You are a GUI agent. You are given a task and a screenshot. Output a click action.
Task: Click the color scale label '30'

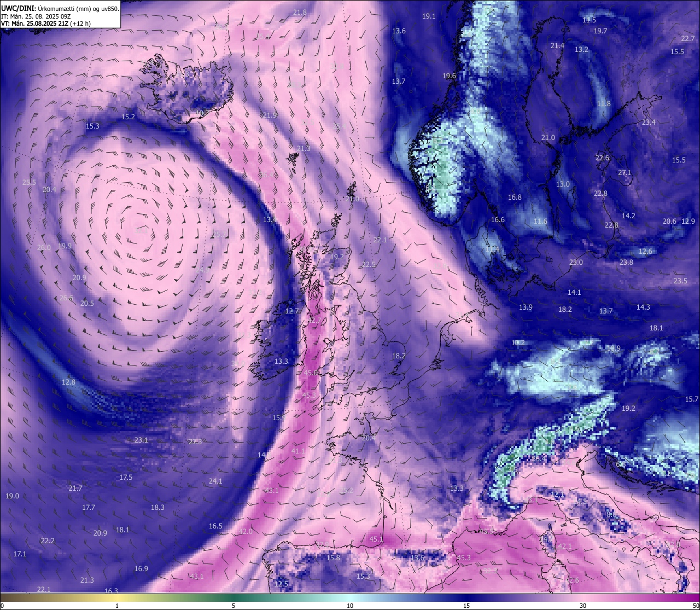click(x=583, y=606)
